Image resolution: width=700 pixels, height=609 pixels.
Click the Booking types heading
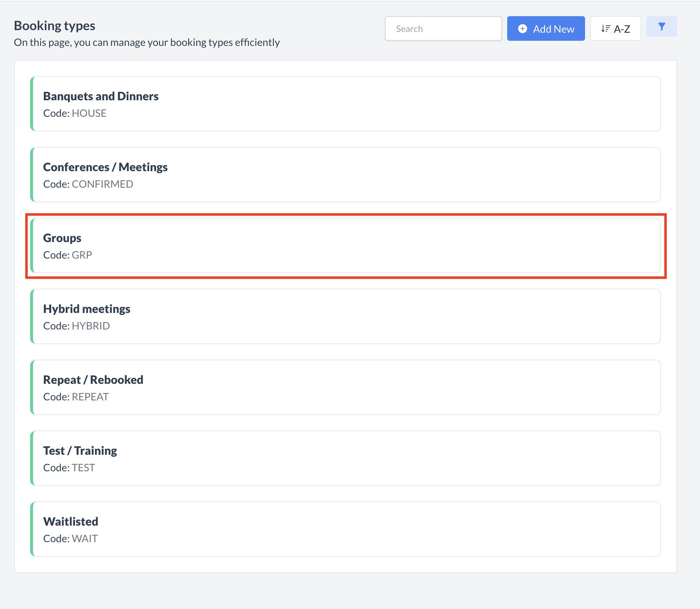pos(54,25)
